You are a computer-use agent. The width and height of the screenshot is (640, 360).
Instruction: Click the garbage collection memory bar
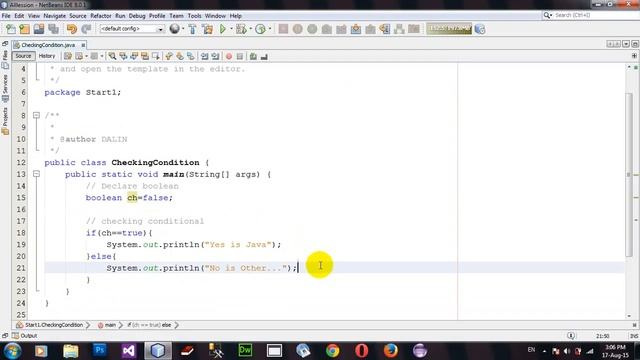point(449,29)
